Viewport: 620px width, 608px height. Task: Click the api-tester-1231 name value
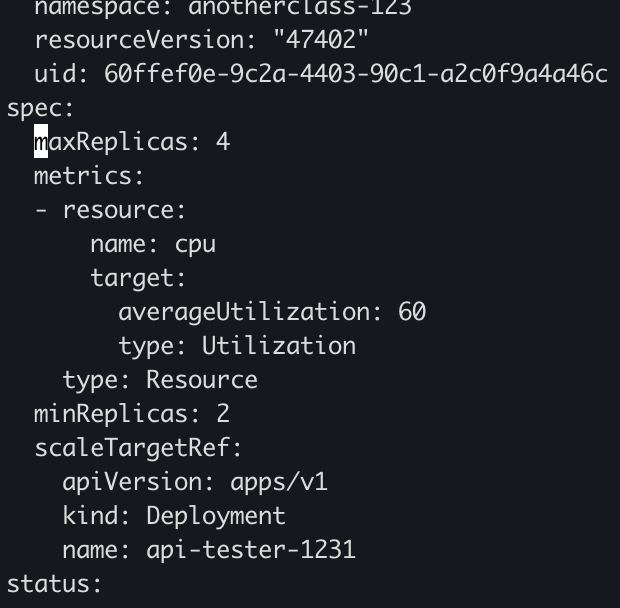tap(251, 550)
